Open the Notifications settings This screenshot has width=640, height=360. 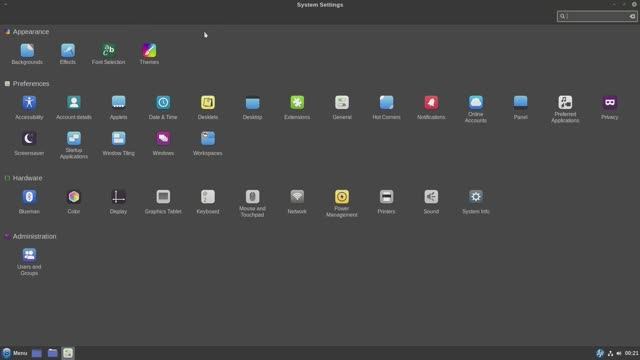coord(431,108)
